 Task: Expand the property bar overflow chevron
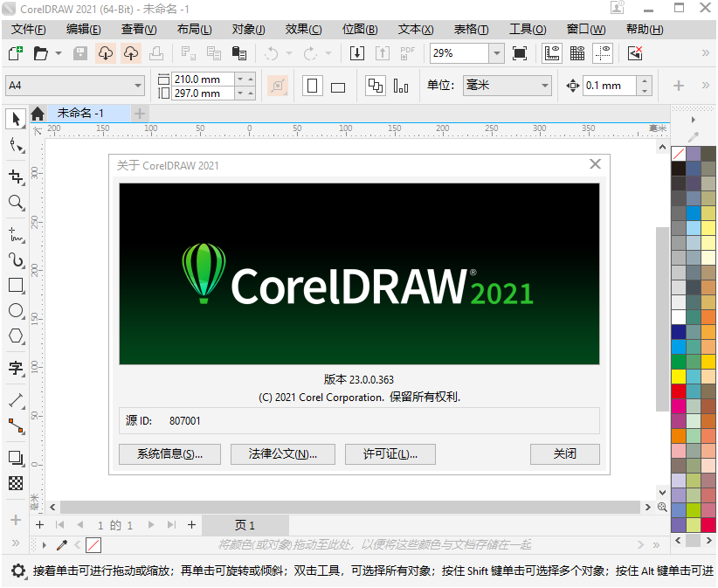pyautogui.click(x=706, y=85)
